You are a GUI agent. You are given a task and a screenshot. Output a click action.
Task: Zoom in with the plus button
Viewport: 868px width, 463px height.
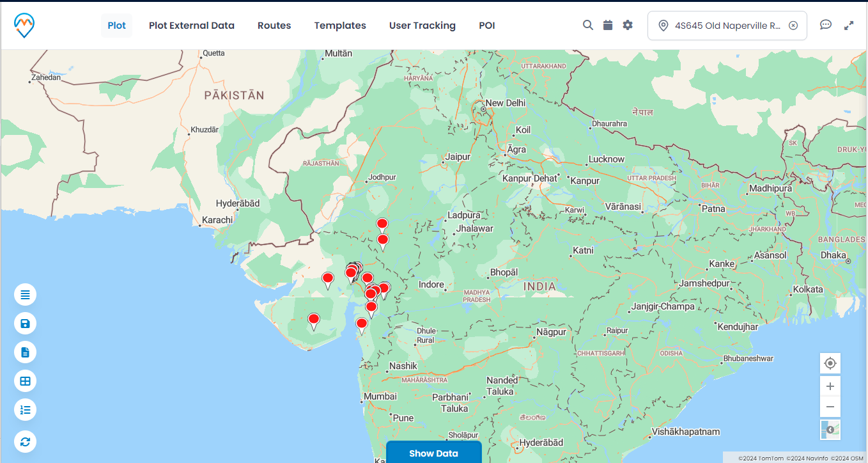[830, 386]
